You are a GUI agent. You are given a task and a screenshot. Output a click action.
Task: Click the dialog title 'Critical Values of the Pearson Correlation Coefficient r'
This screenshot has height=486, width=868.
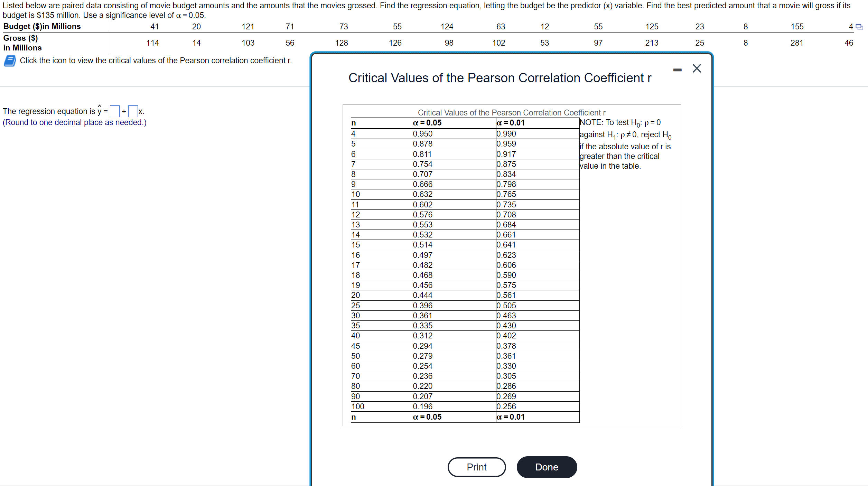coord(500,78)
